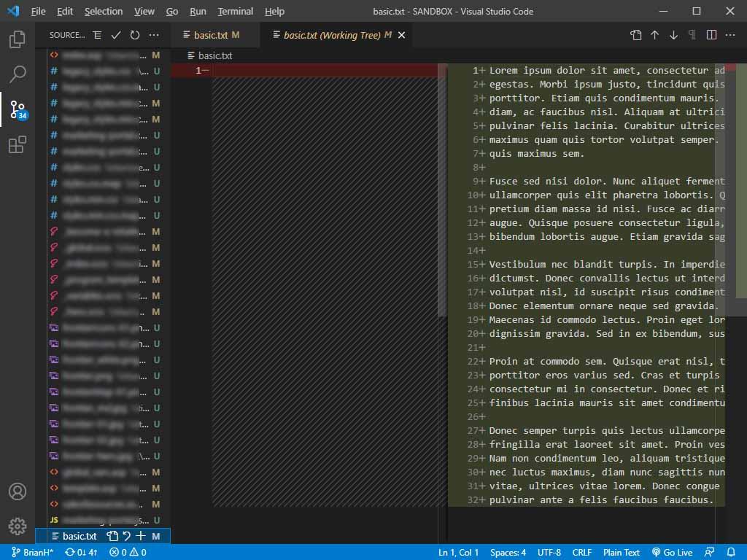Select the Source Control icon with 34 badge
Image resolution: width=747 pixels, height=560 pixels.
coord(18,109)
